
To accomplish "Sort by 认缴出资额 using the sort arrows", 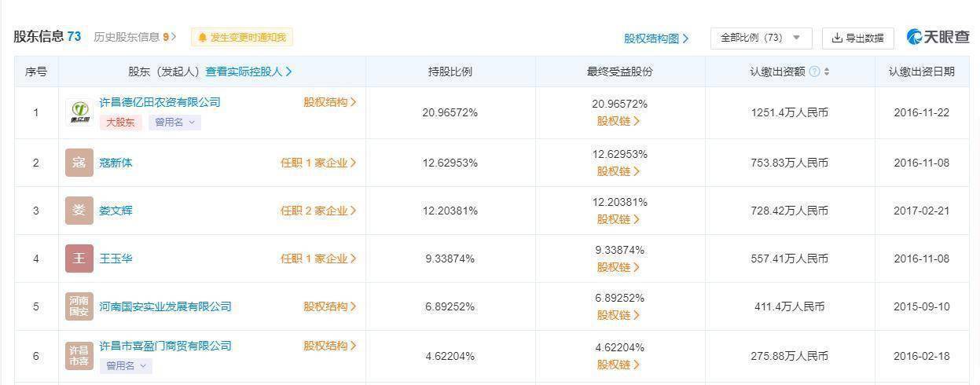I will tap(827, 71).
